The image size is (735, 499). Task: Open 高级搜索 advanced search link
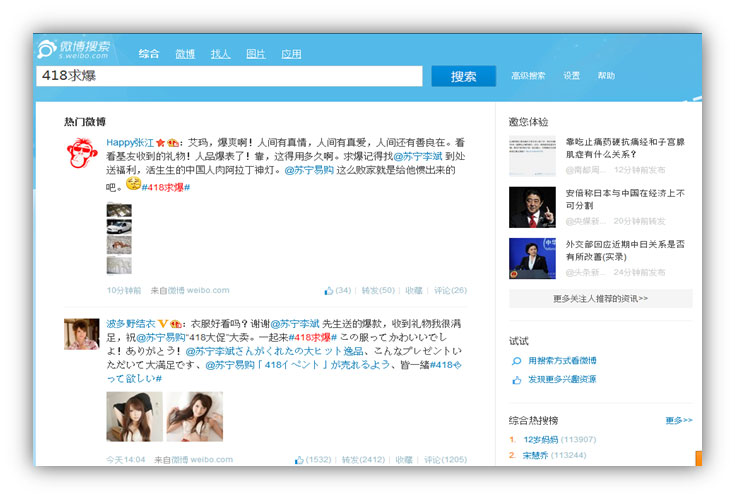tap(528, 76)
